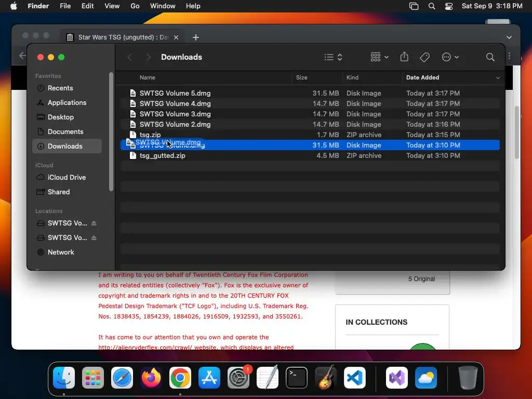Viewport: 532px width, 399px height.
Task: Open the Edit menu
Action: (87, 6)
